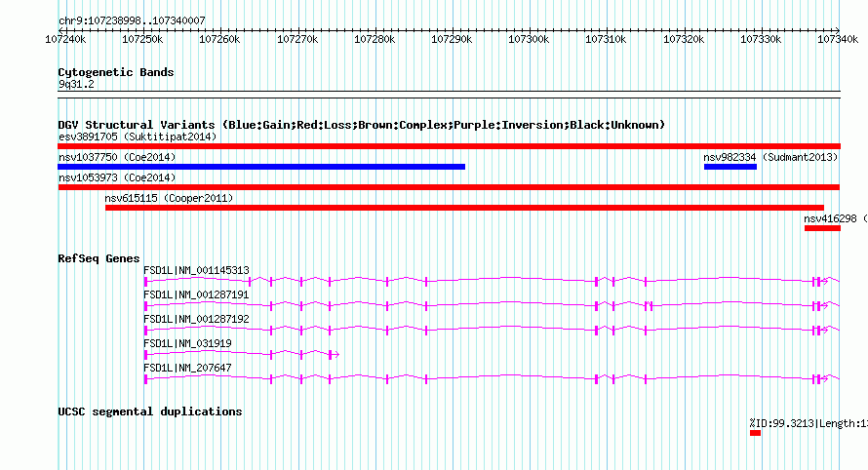868x470 pixels.
Task: Open variant label esv3891705 (Suktitipat2014)
Action: (138, 137)
